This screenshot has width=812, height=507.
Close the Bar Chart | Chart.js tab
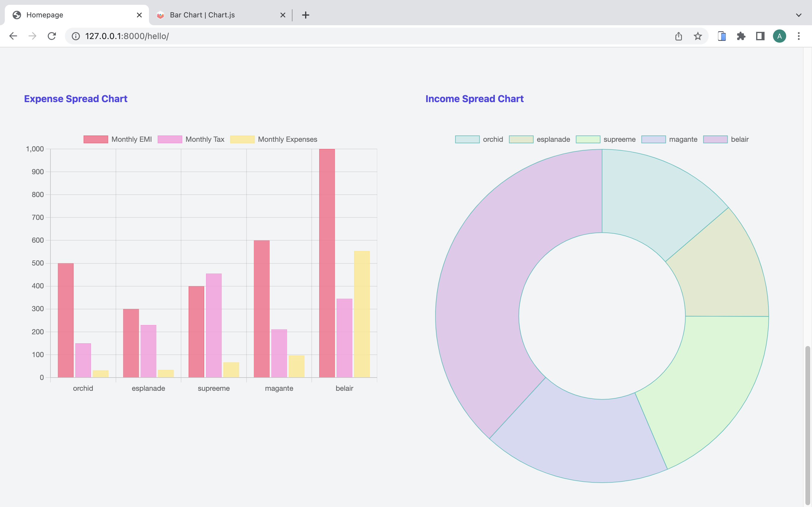pos(283,15)
